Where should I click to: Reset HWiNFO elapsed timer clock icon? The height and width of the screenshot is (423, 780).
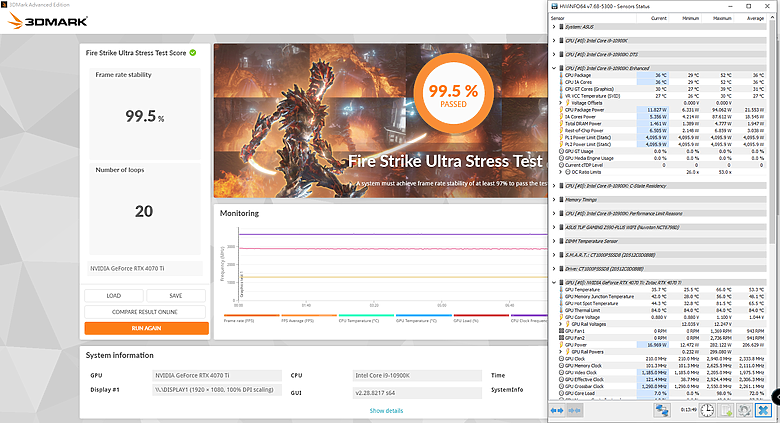point(707,410)
